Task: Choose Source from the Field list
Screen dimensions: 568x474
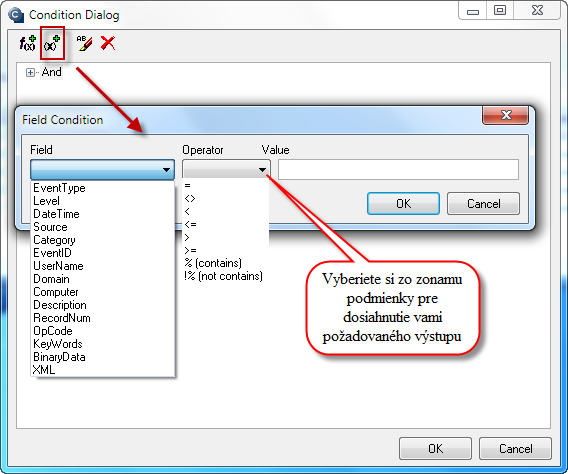Action: pos(103,227)
